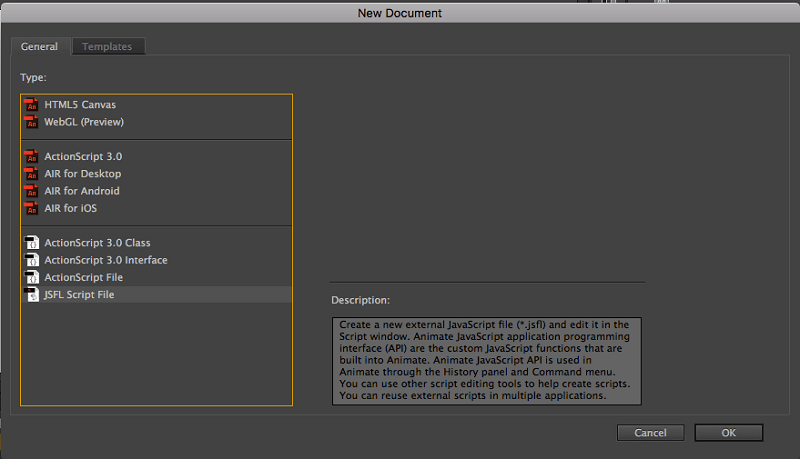Select the General tab
Image resolution: width=800 pixels, height=459 pixels.
click(x=40, y=46)
